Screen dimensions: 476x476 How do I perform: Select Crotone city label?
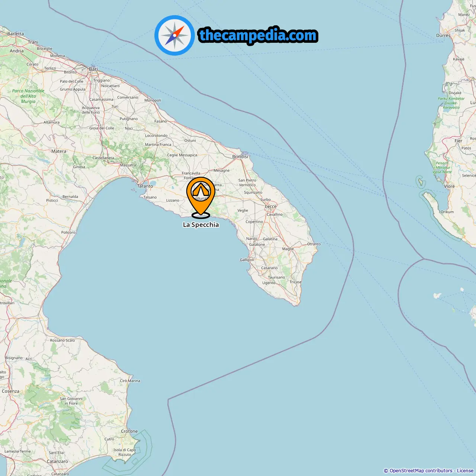[129, 431]
